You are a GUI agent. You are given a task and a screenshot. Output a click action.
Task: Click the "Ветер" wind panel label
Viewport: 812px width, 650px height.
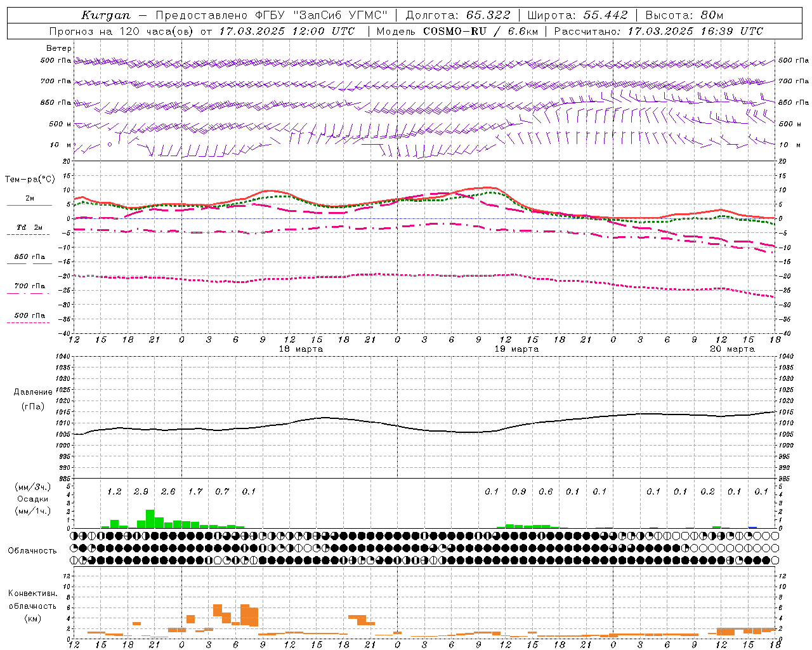(x=58, y=48)
